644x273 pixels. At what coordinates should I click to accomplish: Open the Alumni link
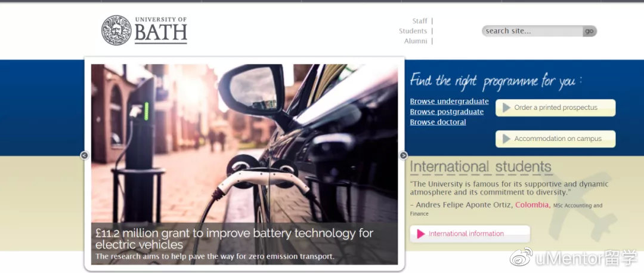(x=416, y=41)
